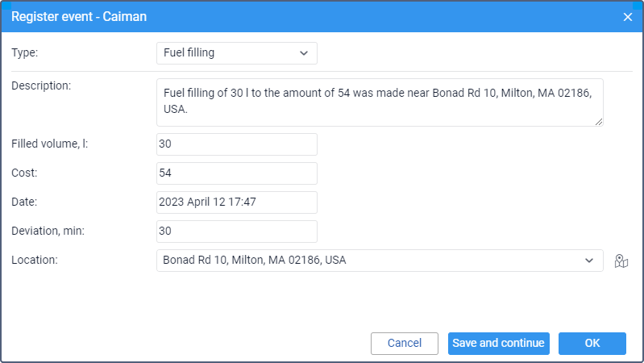Screen dimensions: 644x363
Task: Confirm with the OK button
Action: point(592,344)
